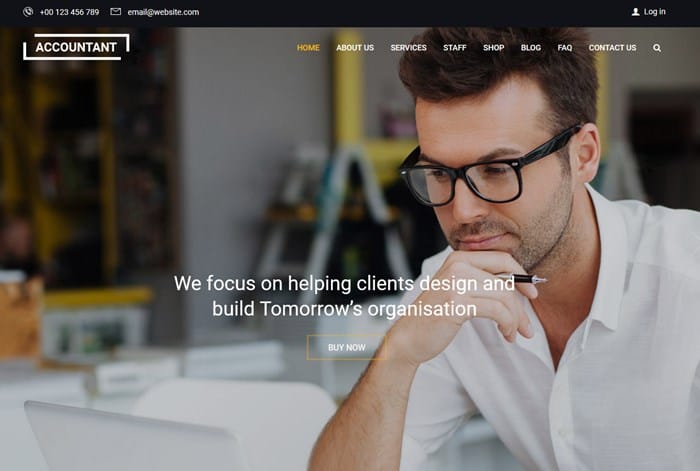
Task: Open the Services menu
Action: tap(408, 48)
